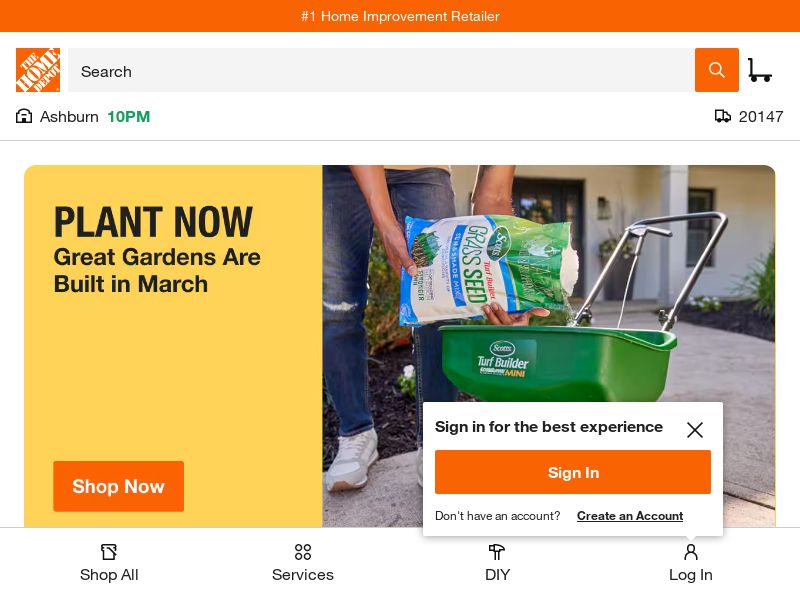Click the Shop Now button
The image size is (800, 600).
pyautogui.click(x=118, y=486)
